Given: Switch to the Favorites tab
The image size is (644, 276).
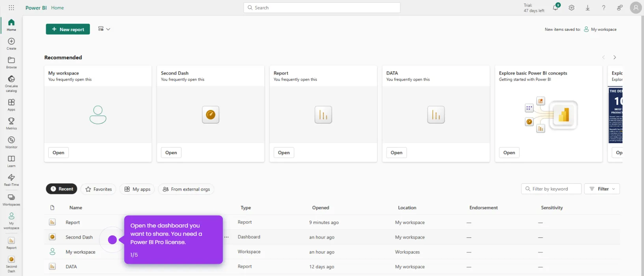Looking at the screenshot, I should (99, 189).
